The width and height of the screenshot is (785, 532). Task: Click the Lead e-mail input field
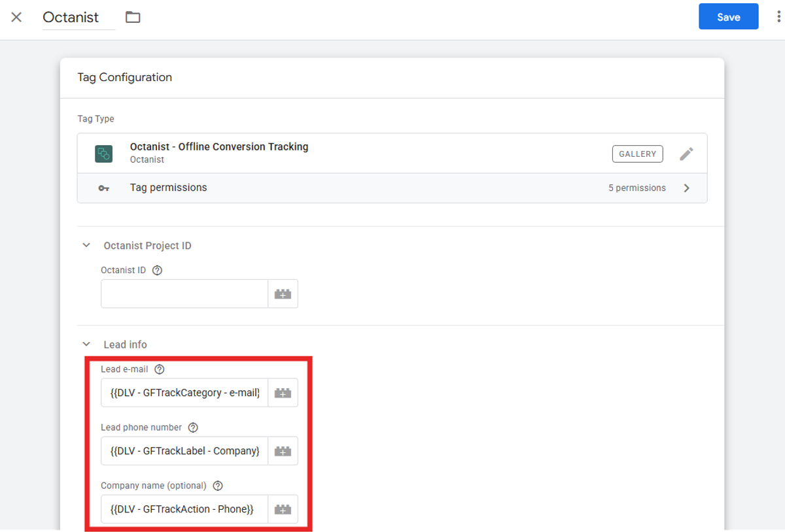pos(184,393)
